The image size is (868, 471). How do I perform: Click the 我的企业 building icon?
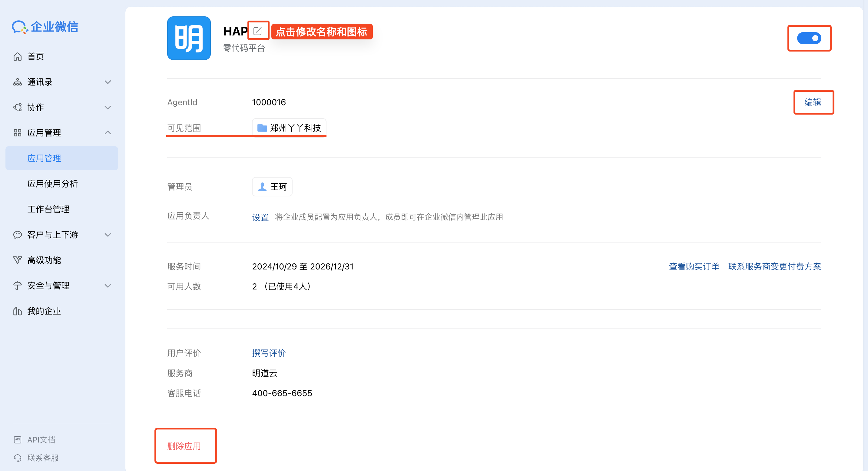click(x=18, y=311)
